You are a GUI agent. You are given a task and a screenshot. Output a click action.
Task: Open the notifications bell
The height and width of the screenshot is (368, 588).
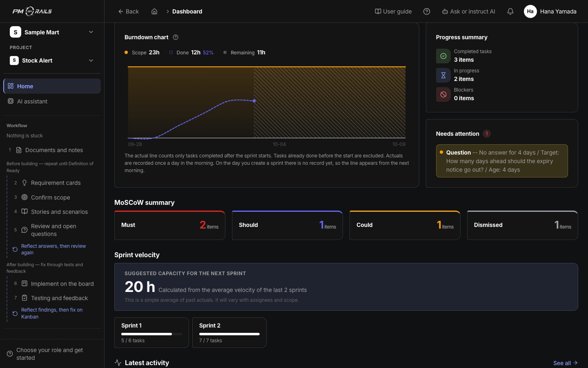pyautogui.click(x=510, y=11)
